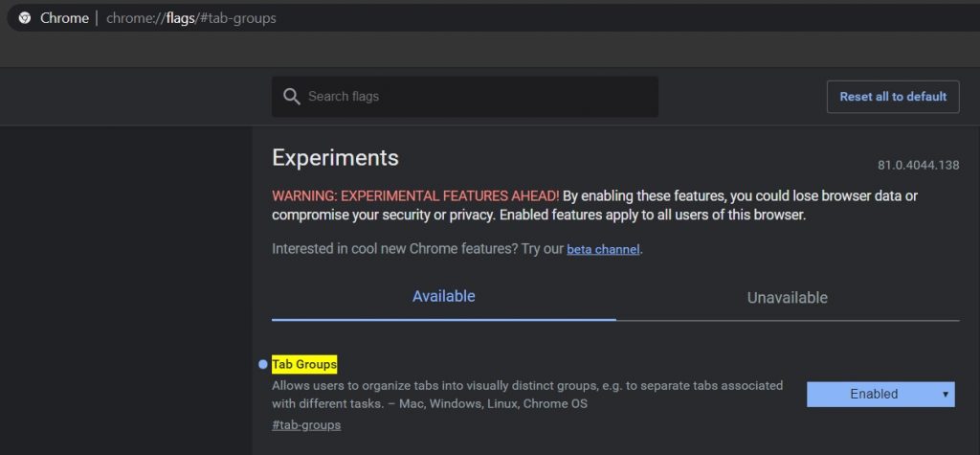
Task: Open the Enabled dropdown for Tab Groups
Action: click(x=880, y=395)
